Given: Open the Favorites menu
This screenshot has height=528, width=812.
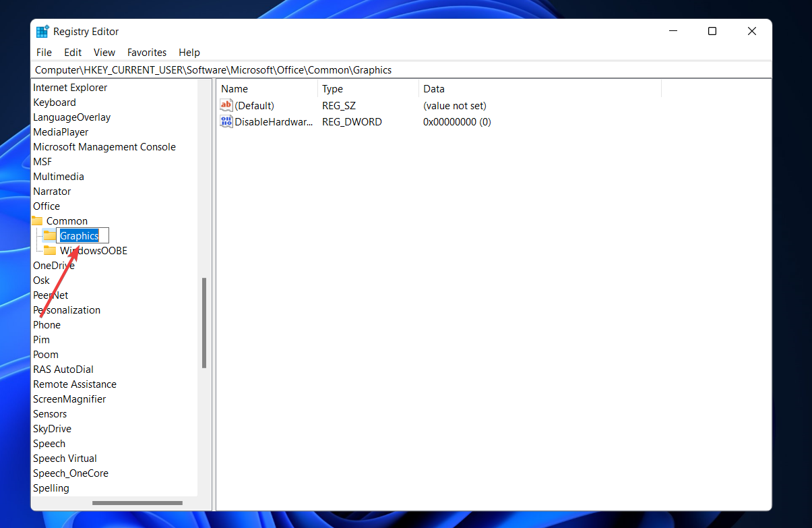Looking at the screenshot, I should tap(147, 52).
